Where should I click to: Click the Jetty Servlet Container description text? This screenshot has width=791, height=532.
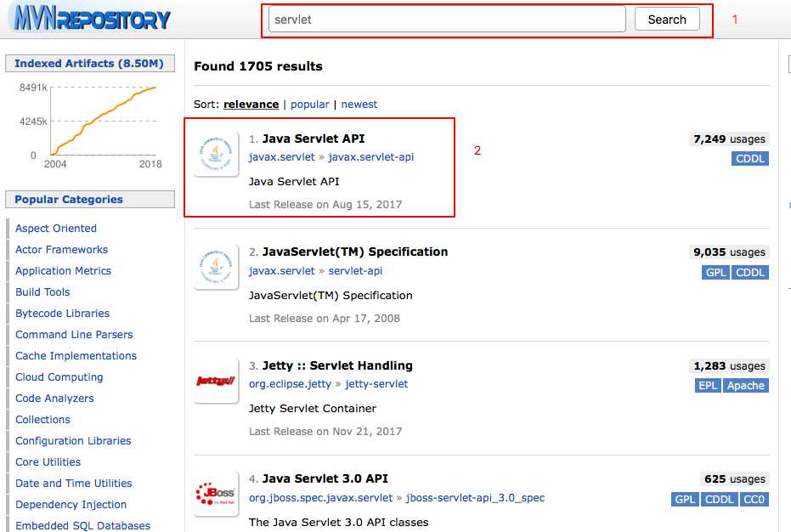point(313,408)
